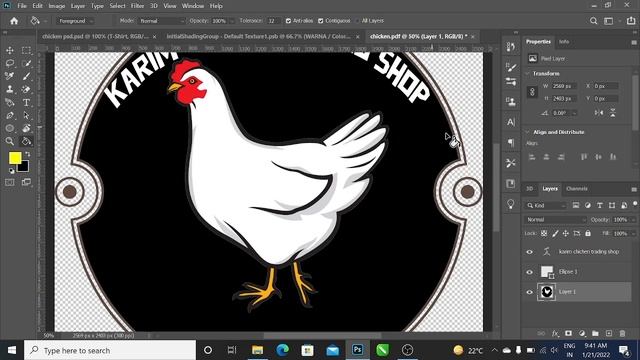
Task: Click the Tolerance value field
Action: (x=273, y=21)
